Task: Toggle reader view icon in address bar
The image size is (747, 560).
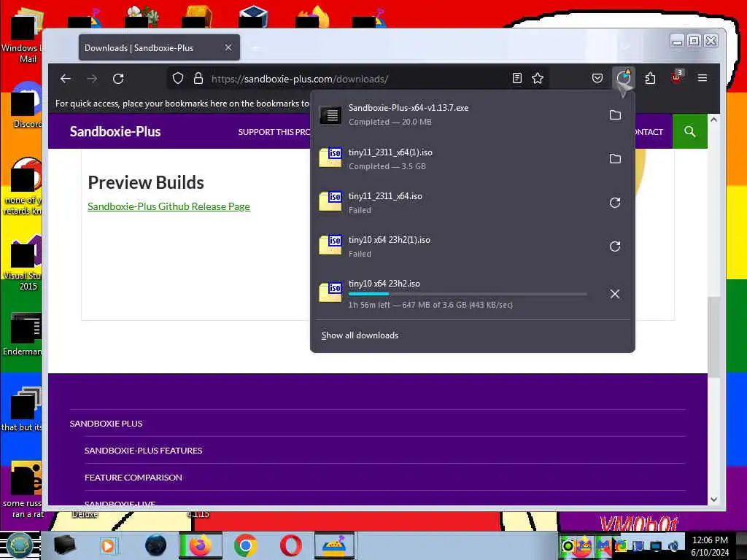Action: [517, 79]
